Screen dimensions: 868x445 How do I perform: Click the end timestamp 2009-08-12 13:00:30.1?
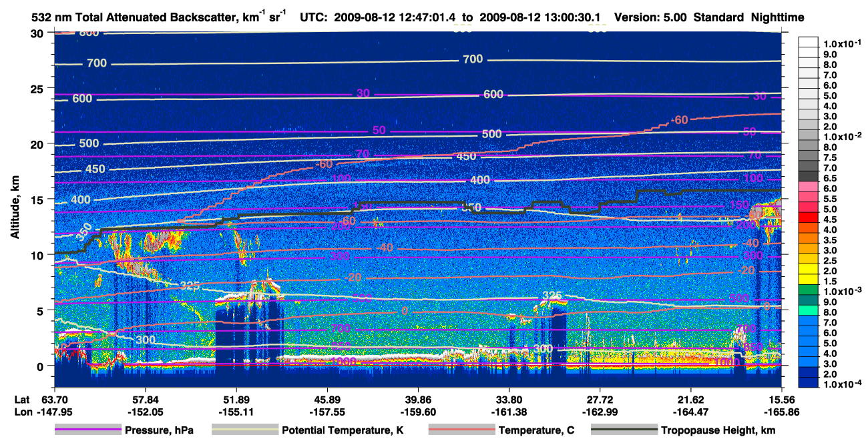(541, 17)
